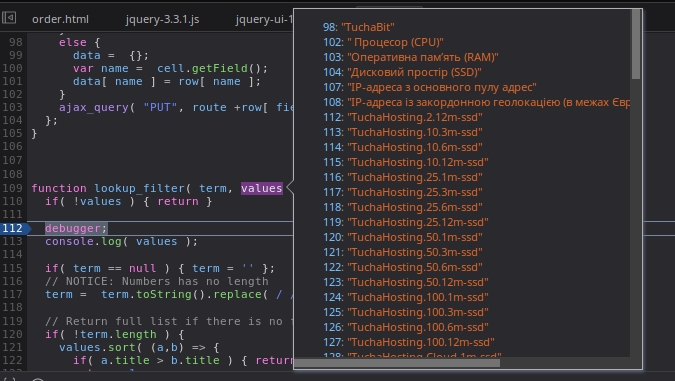The image size is (675, 381).
Task: Select entry 108 IP-адреса із закордонною геолокацією
Action: pos(476,102)
